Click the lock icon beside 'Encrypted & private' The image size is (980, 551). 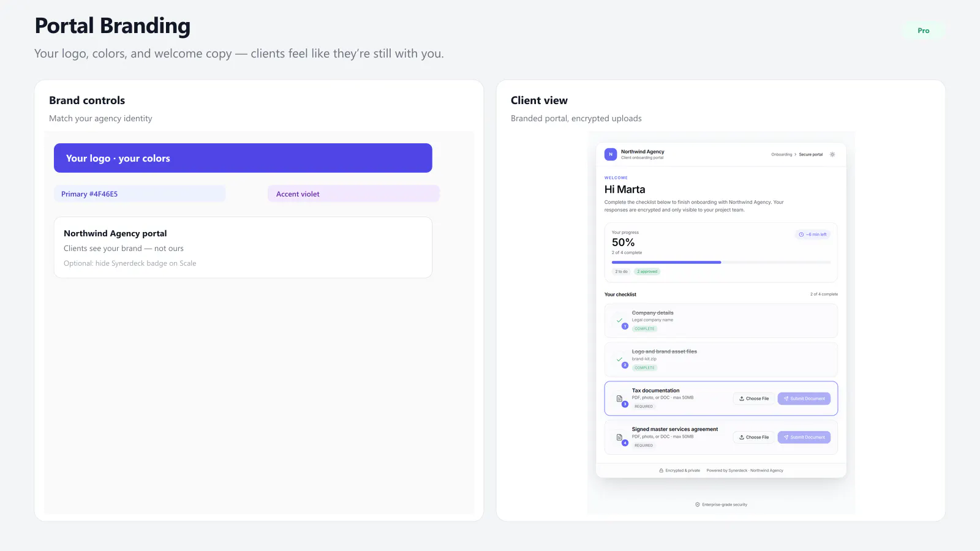point(661,471)
